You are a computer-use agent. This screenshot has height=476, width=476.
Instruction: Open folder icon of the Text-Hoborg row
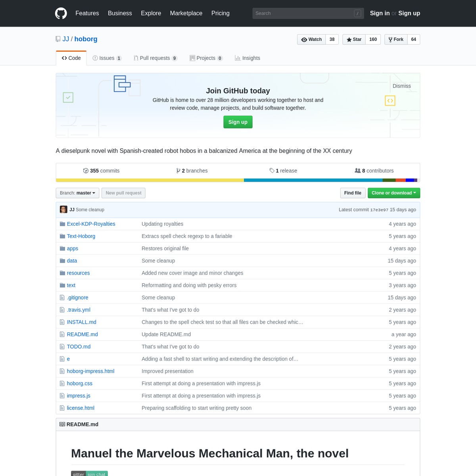click(62, 236)
